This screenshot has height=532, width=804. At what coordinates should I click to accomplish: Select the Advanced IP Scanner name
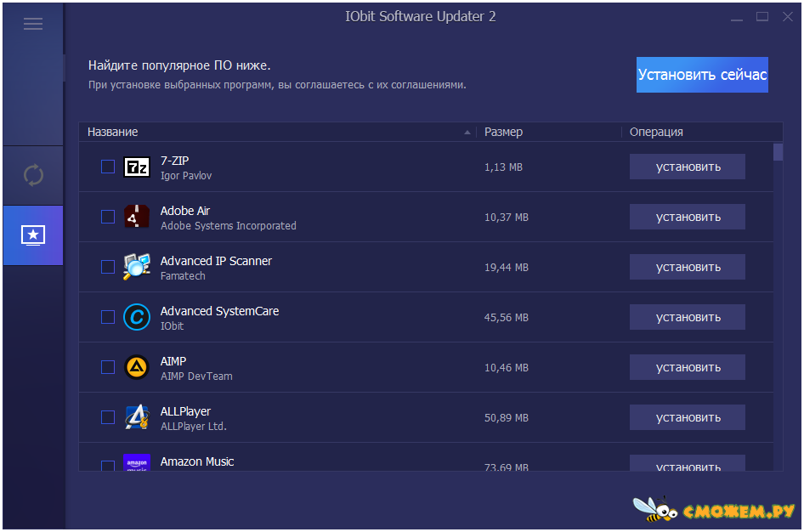(216, 261)
